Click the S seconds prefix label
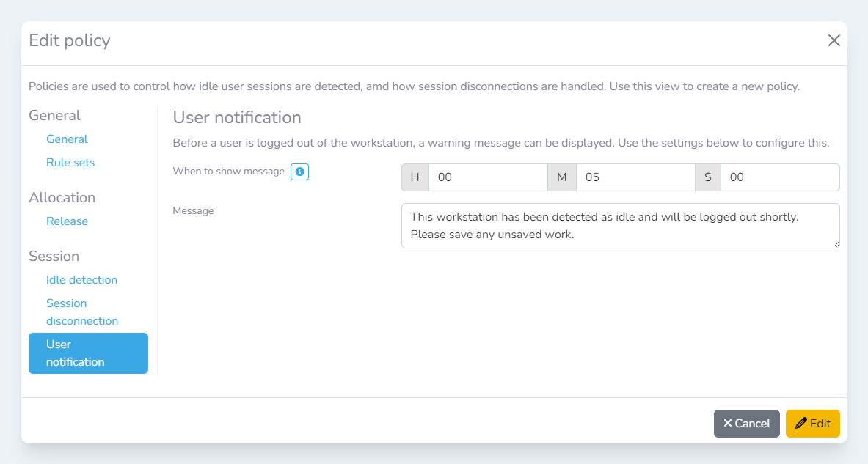The image size is (868, 464). [x=708, y=177]
